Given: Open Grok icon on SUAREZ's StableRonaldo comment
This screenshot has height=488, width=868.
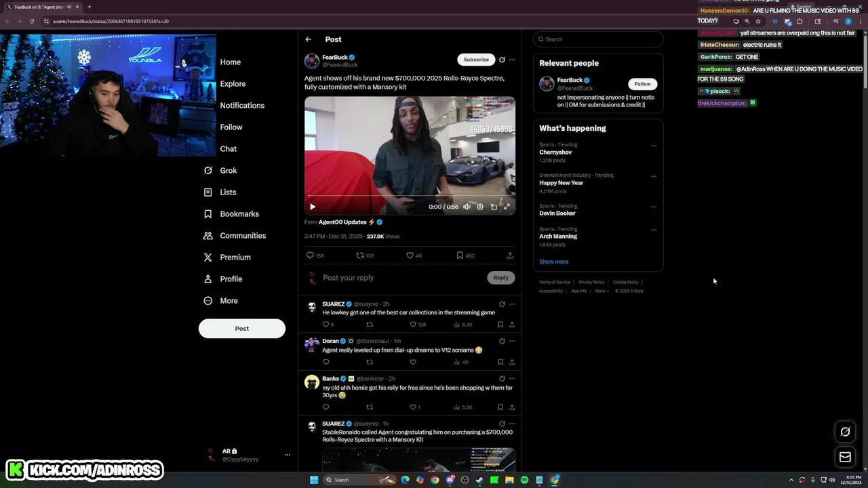Looking at the screenshot, I should [502, 424].
